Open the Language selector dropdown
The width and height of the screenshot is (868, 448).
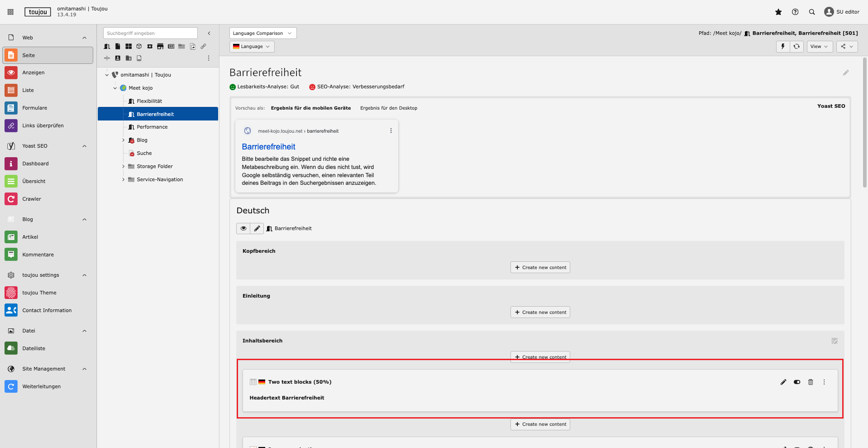point(252,47)
